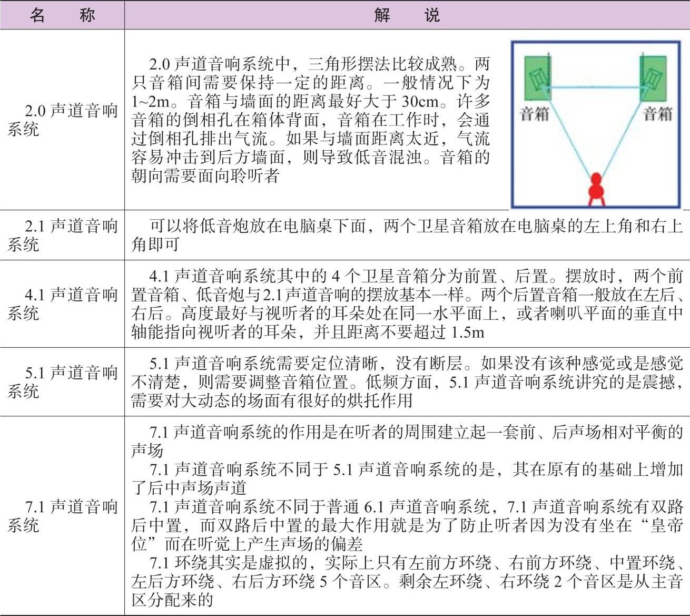Click the 5.1 line 需要定位清晰，没有断层
Viewport: 690px width, 616px height.
point(416,363)
